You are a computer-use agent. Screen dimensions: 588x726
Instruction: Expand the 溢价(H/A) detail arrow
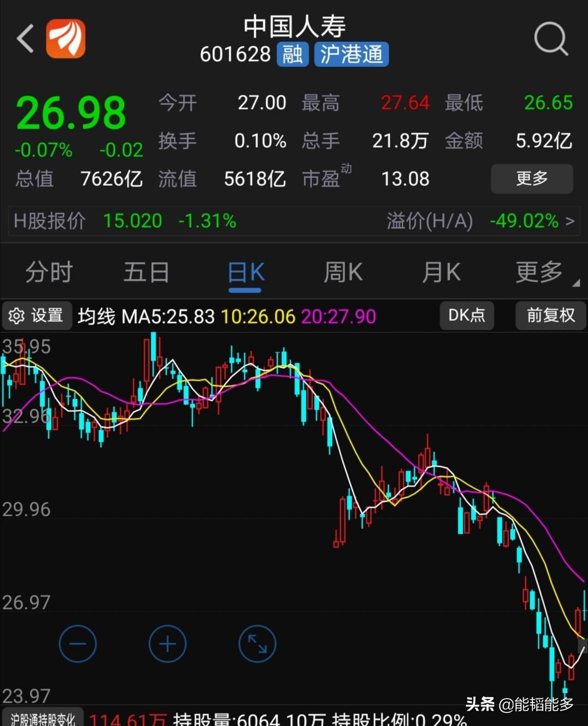click(569, 221)
